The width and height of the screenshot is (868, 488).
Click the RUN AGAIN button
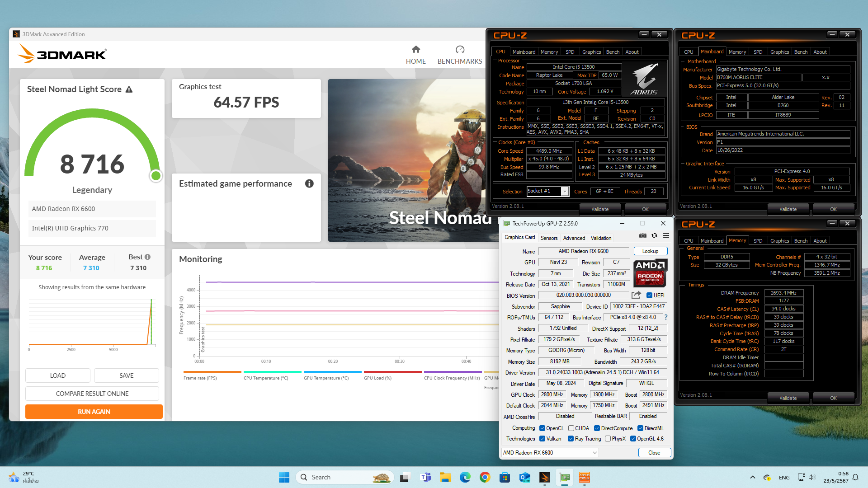coord(94,412)
